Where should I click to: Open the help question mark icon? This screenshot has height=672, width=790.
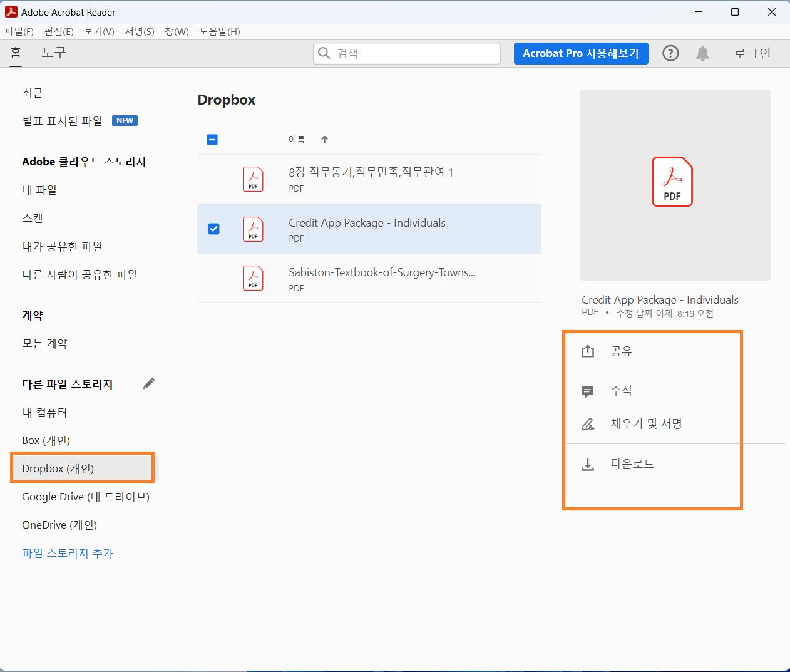(x=670, y=53)
